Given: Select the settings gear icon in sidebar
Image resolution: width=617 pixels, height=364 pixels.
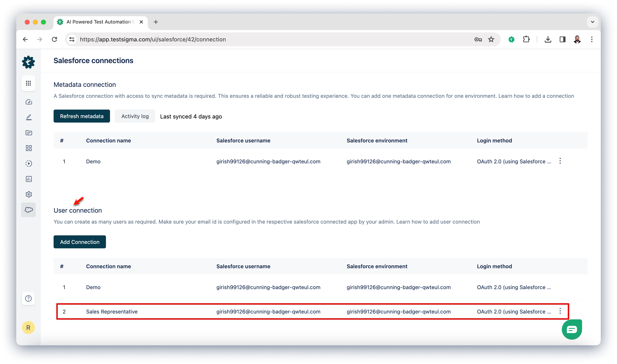Looking at the screenshot, I should pyautogui.click(x=28, y=194).
